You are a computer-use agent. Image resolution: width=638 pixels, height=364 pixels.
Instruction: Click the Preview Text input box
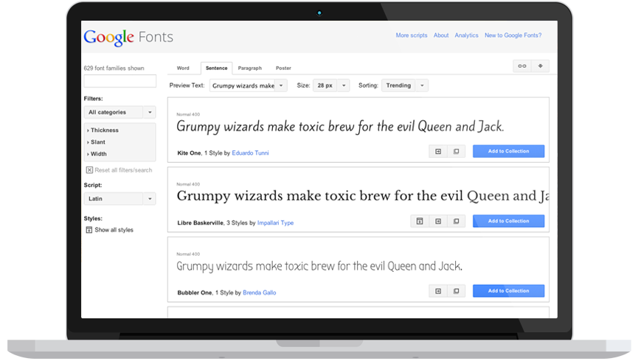(243, 85)
